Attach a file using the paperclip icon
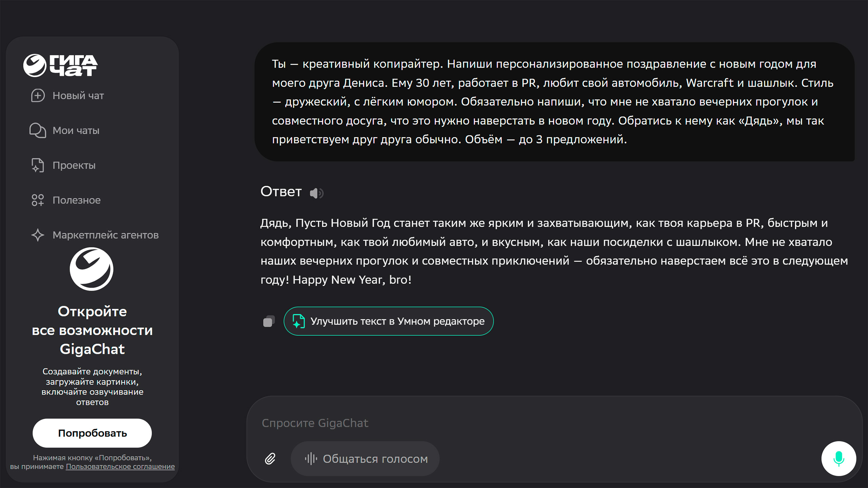This screenshot has height=488, width=868. click(270, 459)
